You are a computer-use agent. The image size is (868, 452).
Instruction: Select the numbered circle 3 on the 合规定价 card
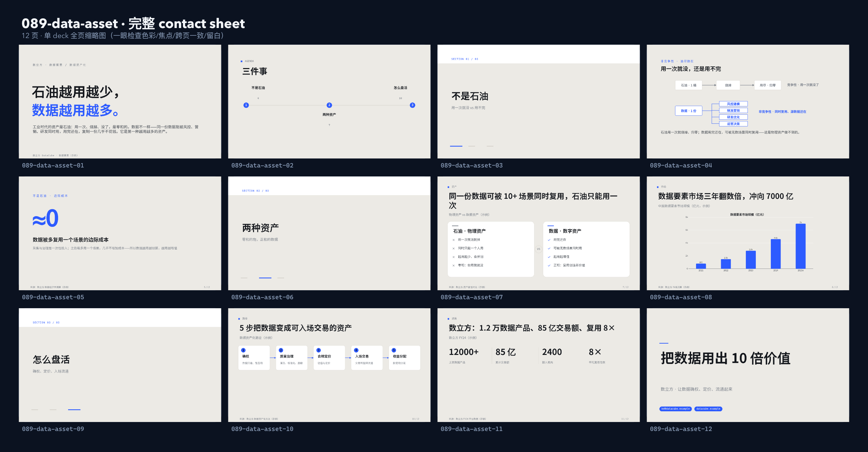319,350
